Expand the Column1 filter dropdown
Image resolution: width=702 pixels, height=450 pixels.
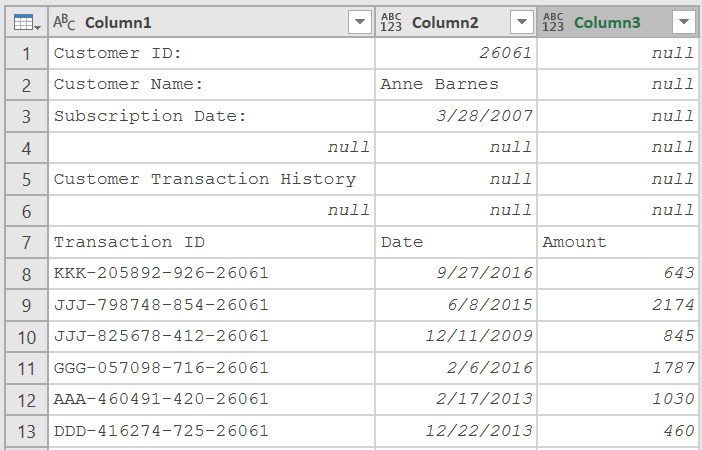point(360,21)
